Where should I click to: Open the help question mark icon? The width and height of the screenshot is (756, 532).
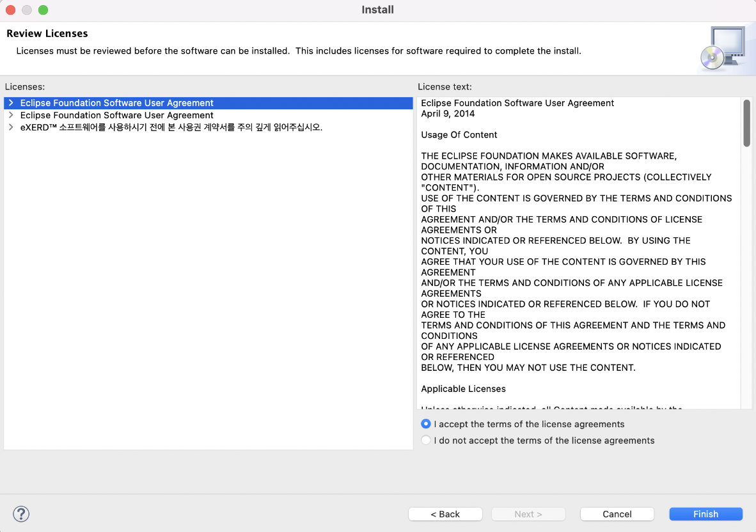(21, 513)
